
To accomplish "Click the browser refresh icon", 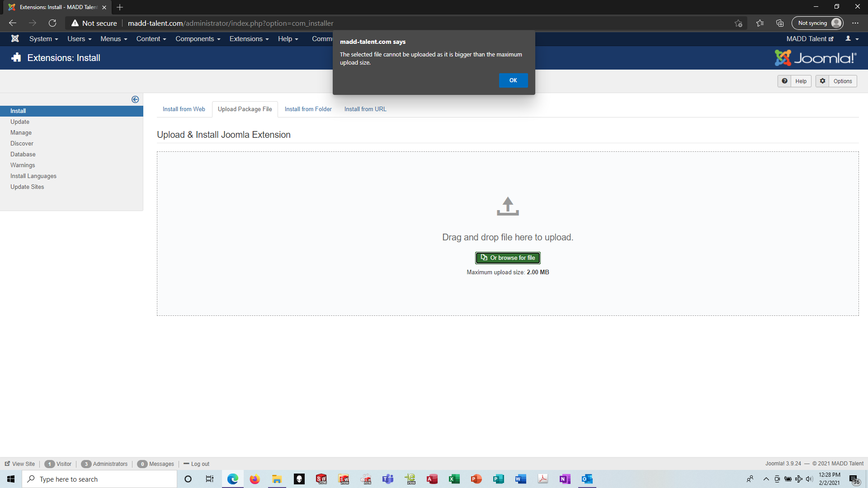I will [x=52, y=23].
